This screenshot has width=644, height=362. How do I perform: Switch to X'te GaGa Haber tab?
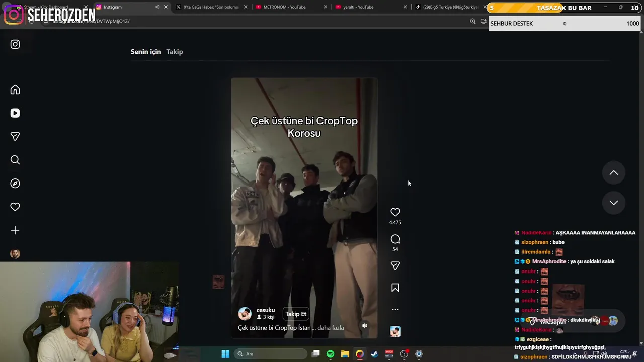[x=211, y=7]
